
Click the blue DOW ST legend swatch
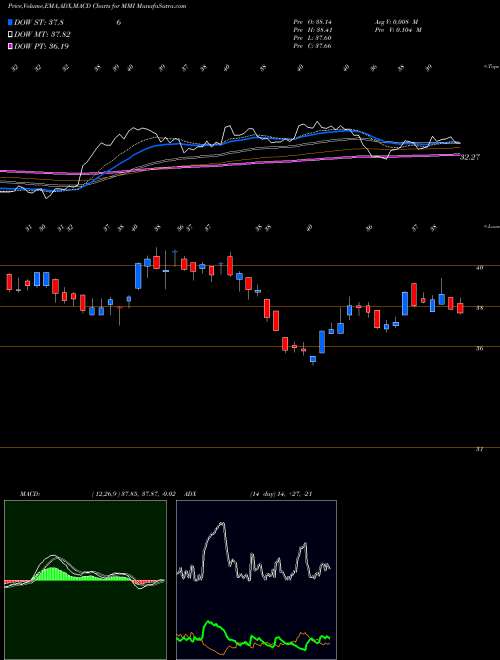pyautogui.click(x=11, y=22)
